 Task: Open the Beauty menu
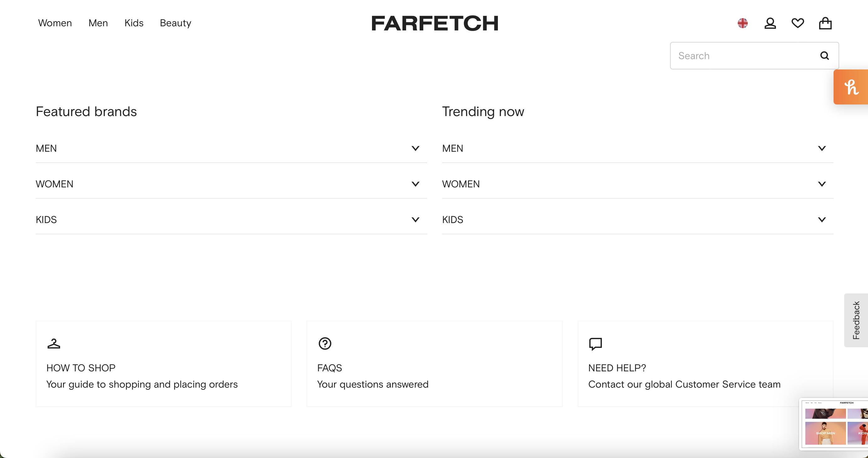point(175,23)
